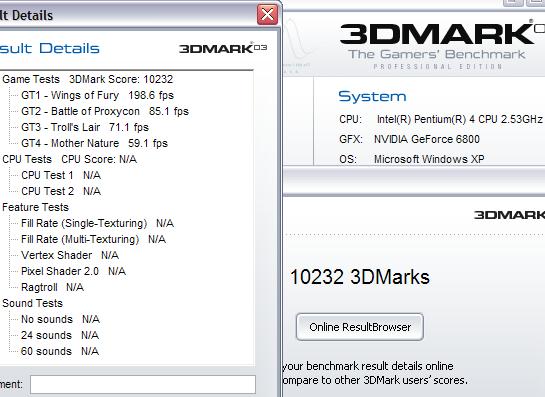Click the small 3DMARK logo above the score
Image resolution: width=545 pixels, height=397 pixels.
point(510,215)
